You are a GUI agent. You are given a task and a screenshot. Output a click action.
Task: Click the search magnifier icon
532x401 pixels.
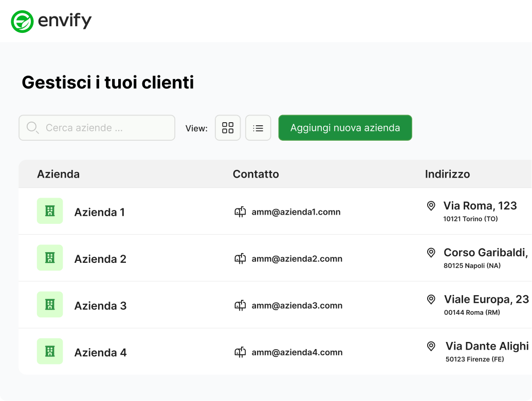point(32,127)
